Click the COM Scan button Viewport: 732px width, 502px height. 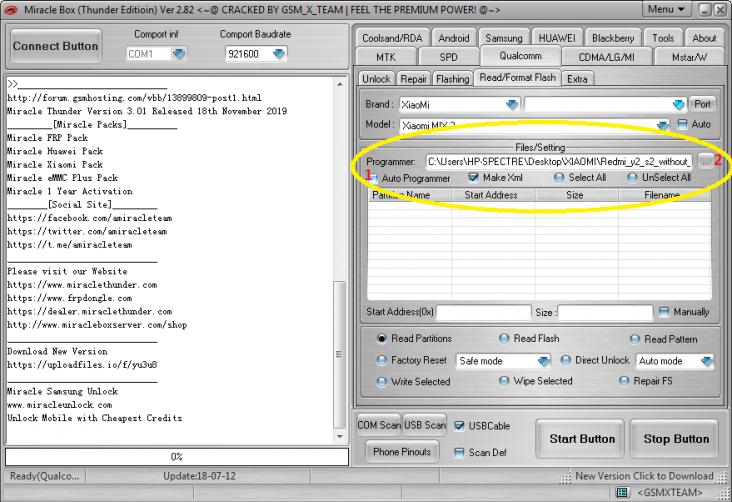379,425
